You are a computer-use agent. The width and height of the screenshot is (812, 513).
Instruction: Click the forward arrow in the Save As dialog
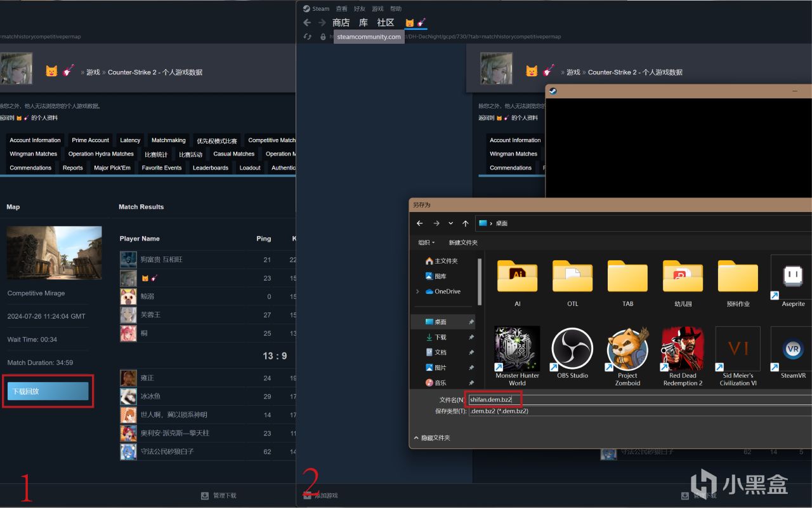436,223
